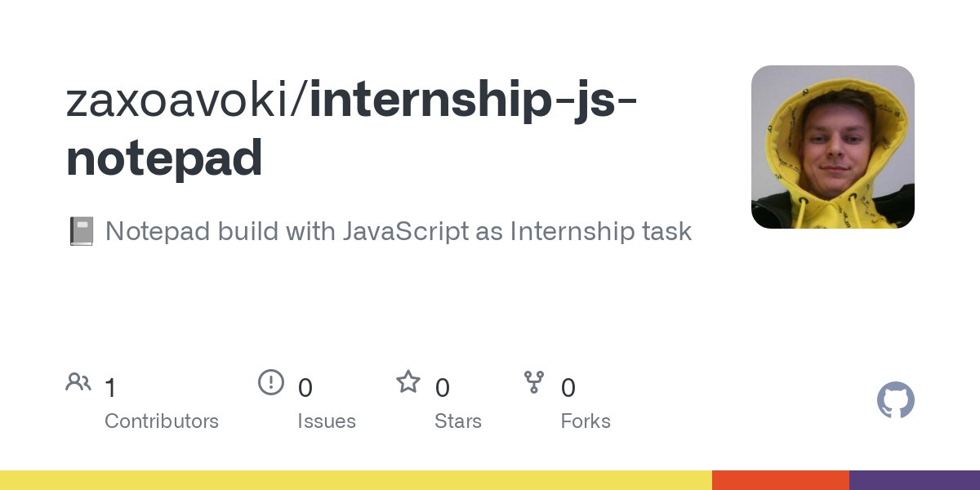980x490 pixels.
Task: Click the Forks label
Action: [x=586, y=421]
